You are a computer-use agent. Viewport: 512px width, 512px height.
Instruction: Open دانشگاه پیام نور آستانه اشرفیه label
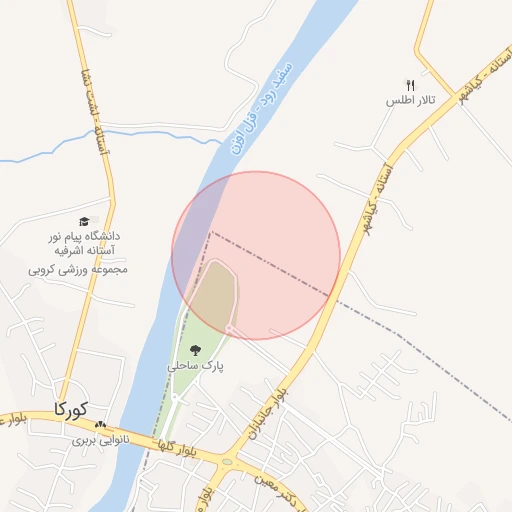coord(84,243)
